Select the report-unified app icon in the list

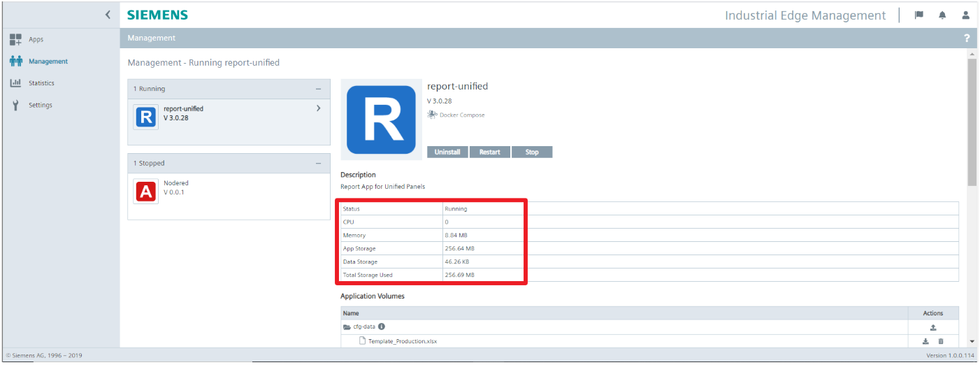tap(146, 117)
